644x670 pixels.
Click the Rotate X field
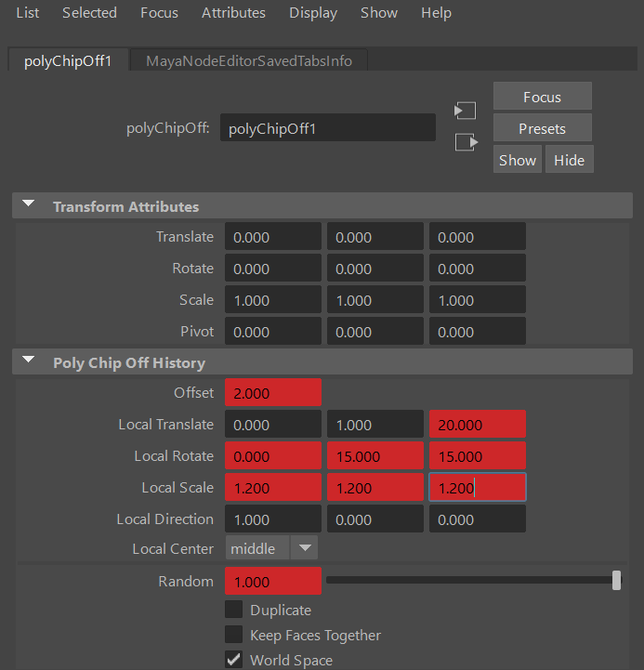pos(273,268)
